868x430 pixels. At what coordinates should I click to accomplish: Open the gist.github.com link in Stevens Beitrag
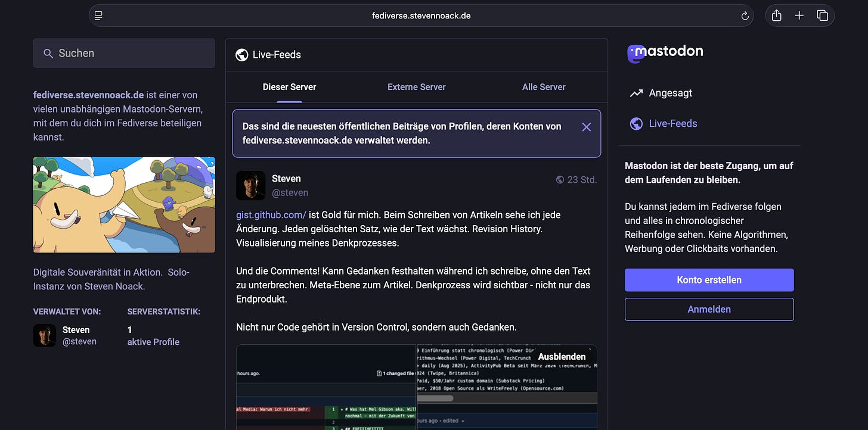pyautogui.click(x=271, y=214)
